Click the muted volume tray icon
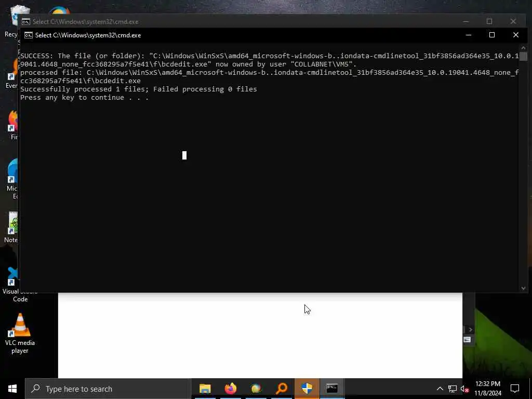The image size is (532, 399). tap(464, 389)
